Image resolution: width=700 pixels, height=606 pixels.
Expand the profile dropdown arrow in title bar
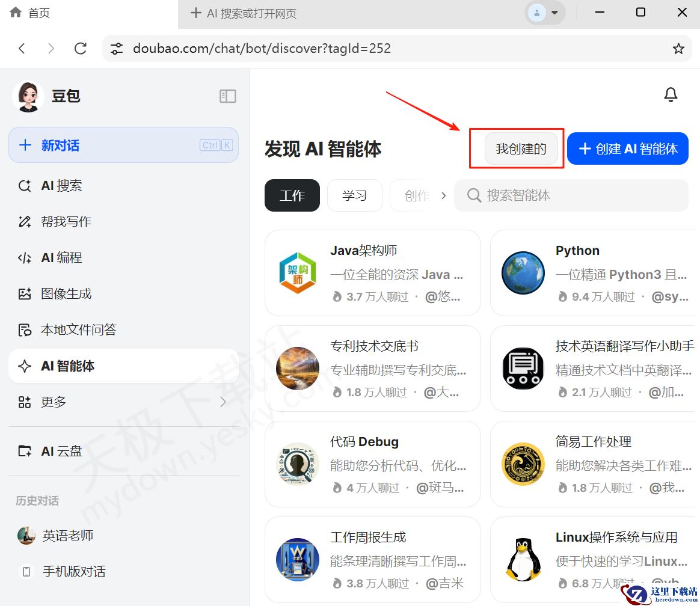[554, 13]
